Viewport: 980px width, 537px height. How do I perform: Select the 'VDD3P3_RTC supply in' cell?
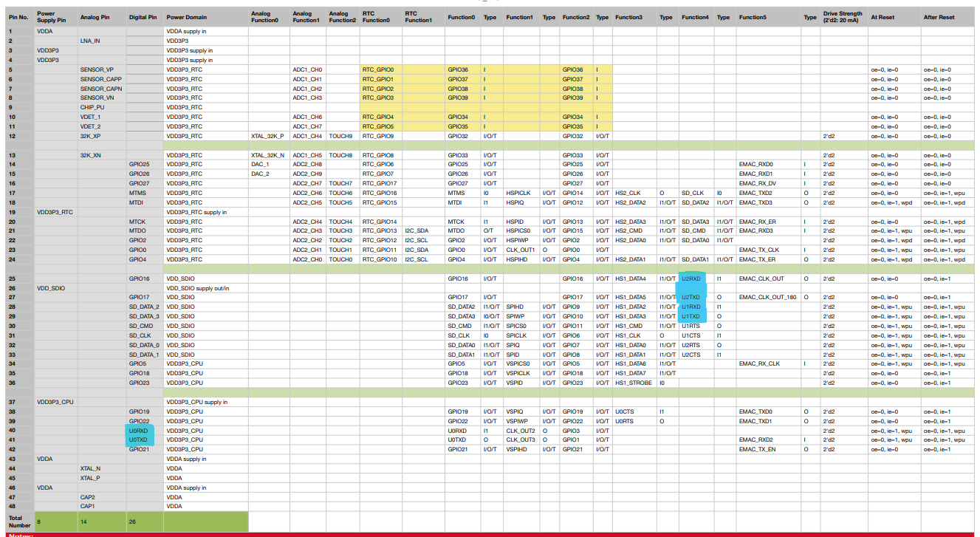(206, 212)
